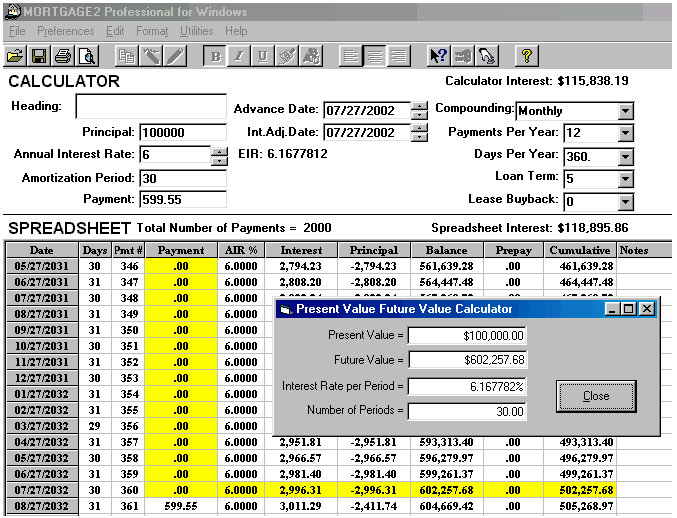Click the yellow question mark help icon

527,56
